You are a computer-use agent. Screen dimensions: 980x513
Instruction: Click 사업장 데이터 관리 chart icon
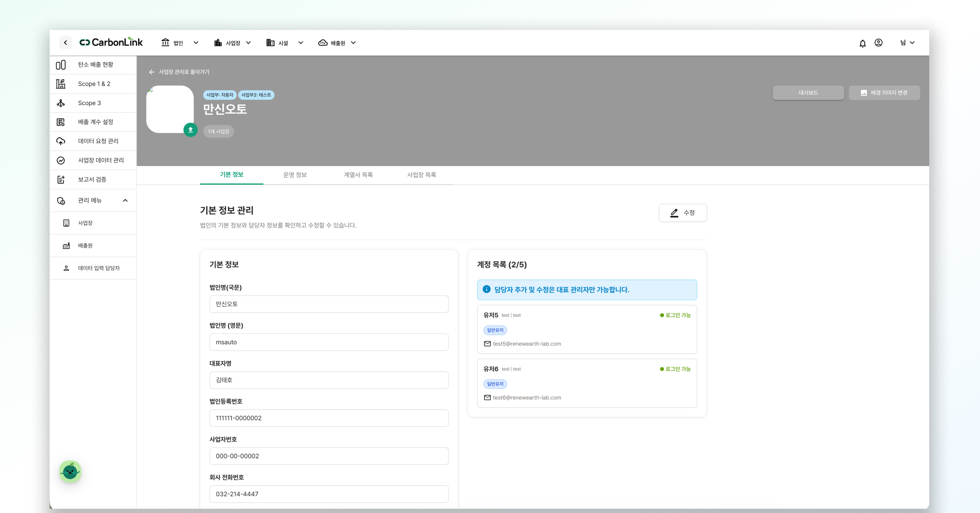click(x=61, y=161)
